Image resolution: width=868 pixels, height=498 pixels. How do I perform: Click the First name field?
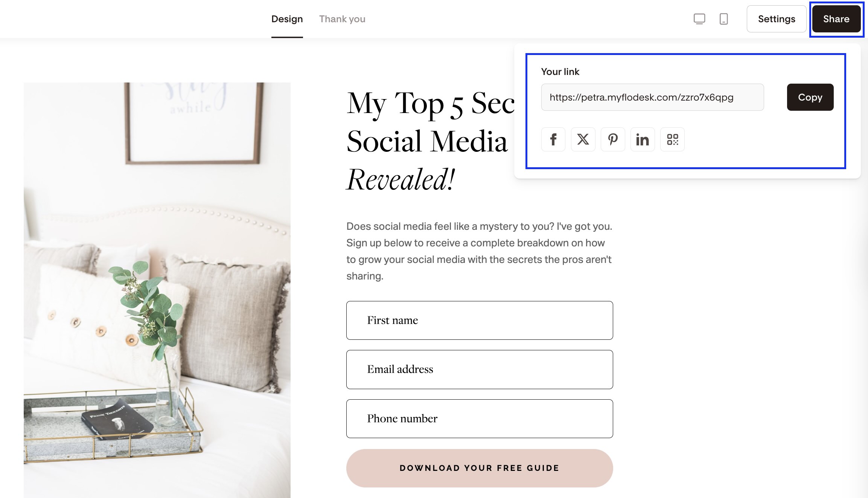[x=479, y=320]
